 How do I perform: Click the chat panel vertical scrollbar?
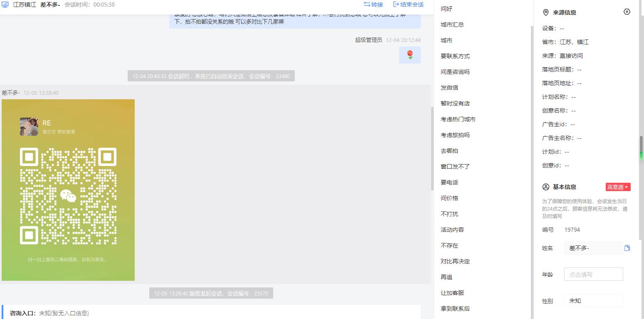432,149
